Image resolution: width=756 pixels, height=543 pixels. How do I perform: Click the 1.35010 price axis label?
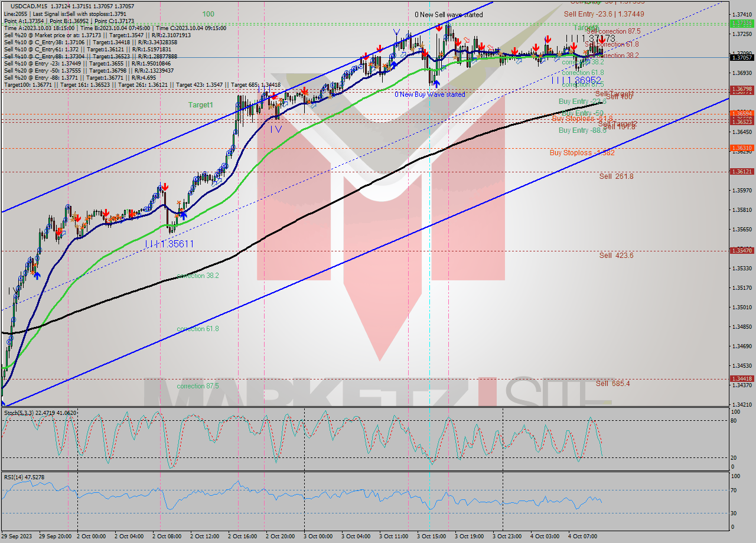point(742,308)
